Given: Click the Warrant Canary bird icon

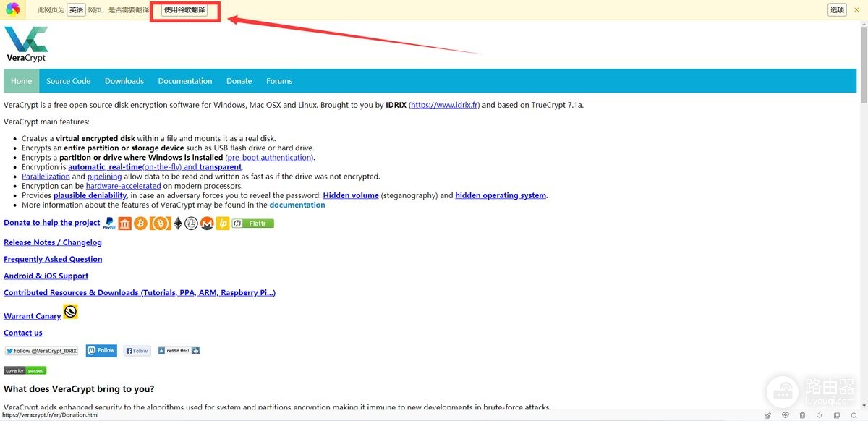Looking at the screenshot, I should coord(70,312).
